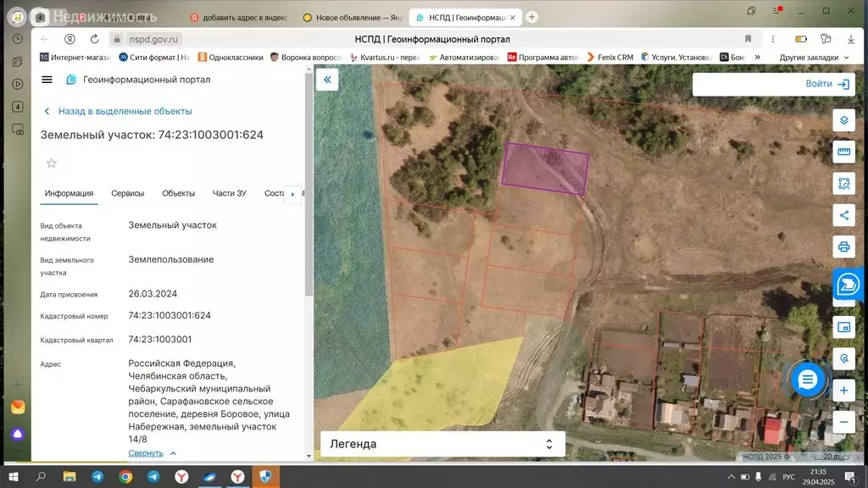Bookmark this page in the address bar
Image resolution: width=868 pixels, height=488 pixels.
tap(748, 39)
